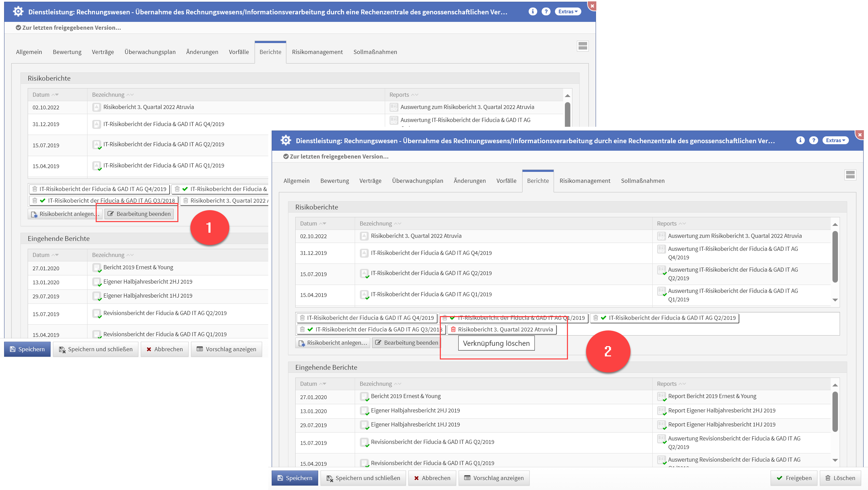
Task: Click the question mark help icon in the front dialog
Action: [x=813, y=140]
